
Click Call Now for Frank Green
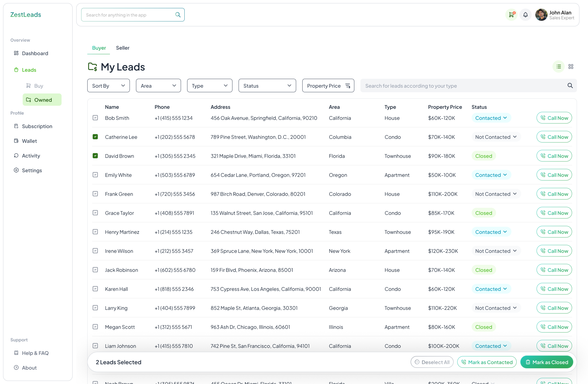pos(554,194)
